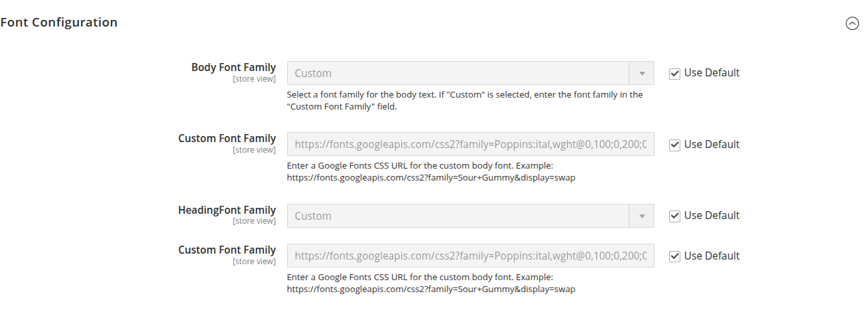
Task: Click the help text starting "Select a font family"
Action: click(x=465, y=100)
